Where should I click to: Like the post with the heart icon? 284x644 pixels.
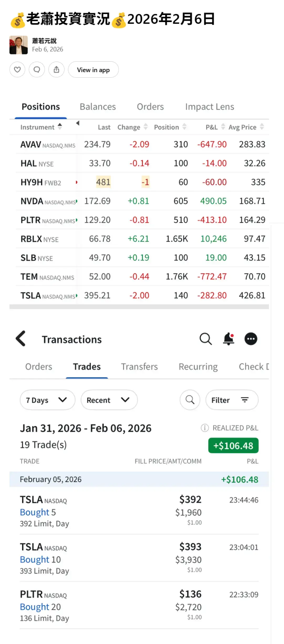click(x=17, y=70)
